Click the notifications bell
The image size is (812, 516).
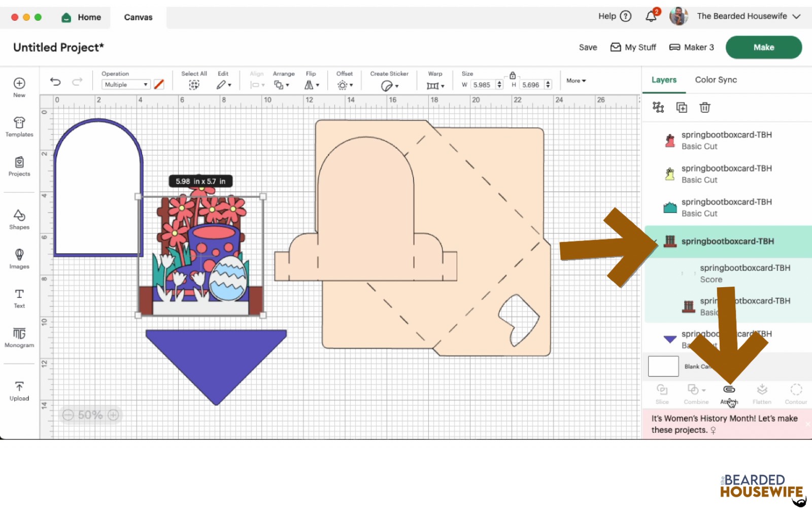click(x=651, y=16)
